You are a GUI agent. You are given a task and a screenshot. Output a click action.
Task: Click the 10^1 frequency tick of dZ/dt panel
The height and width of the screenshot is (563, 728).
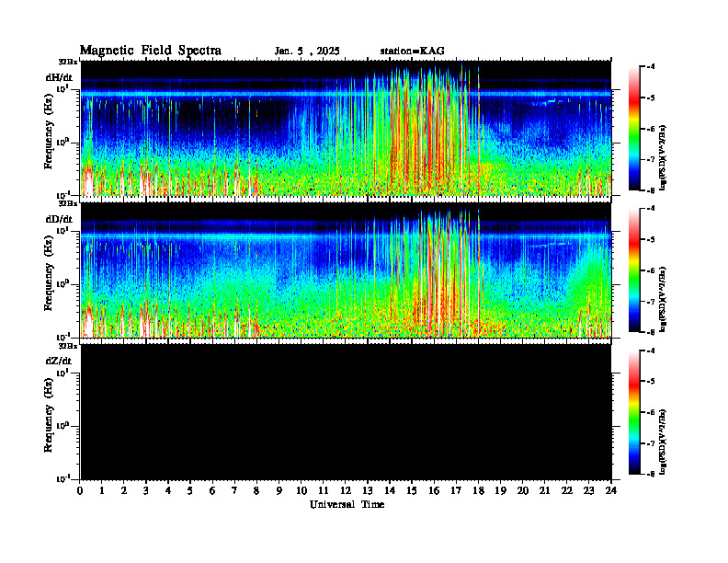point(63,372)
